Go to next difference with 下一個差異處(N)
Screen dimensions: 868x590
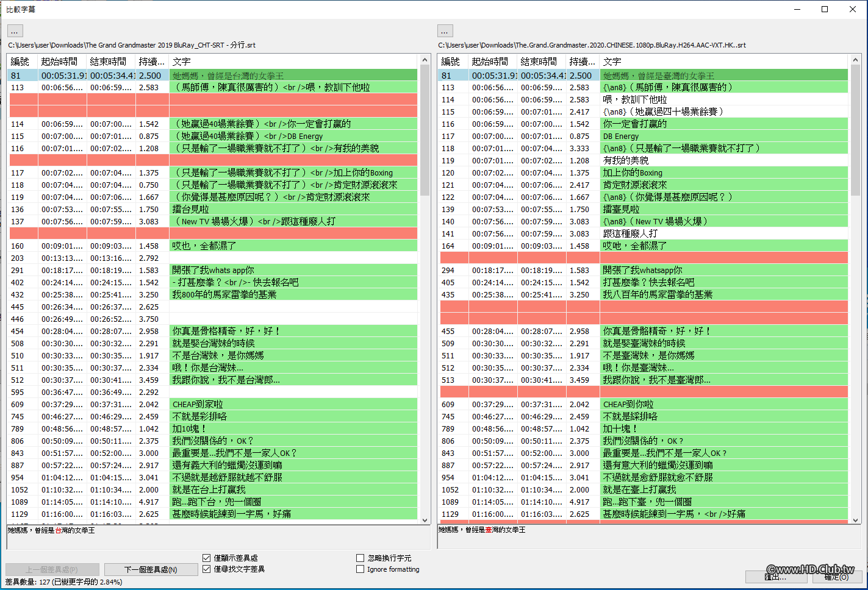point(151,569)
